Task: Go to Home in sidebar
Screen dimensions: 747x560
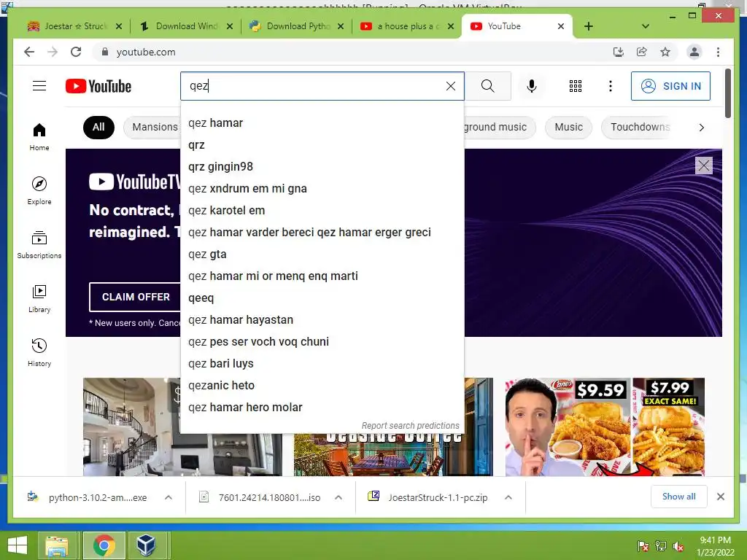Action: tap(39, 137)
